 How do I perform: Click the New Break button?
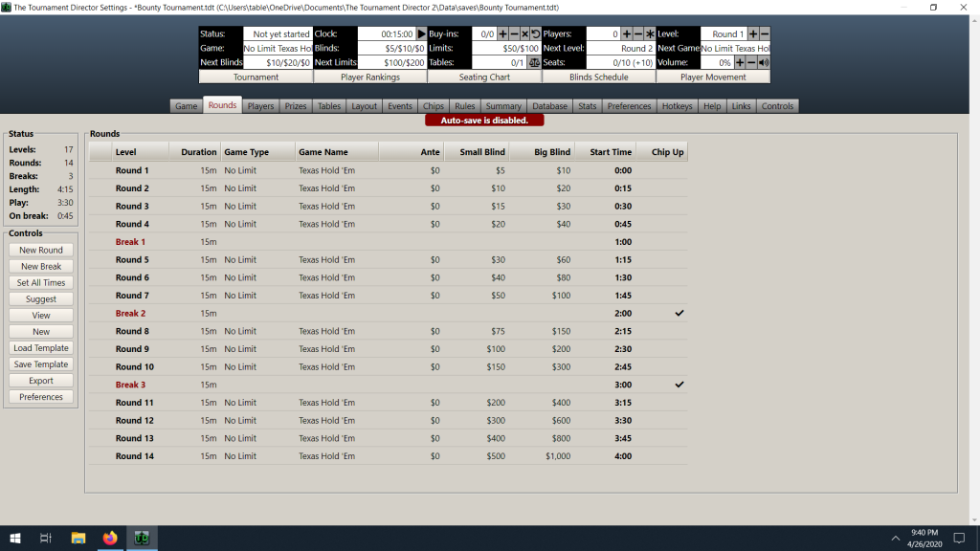40,266
